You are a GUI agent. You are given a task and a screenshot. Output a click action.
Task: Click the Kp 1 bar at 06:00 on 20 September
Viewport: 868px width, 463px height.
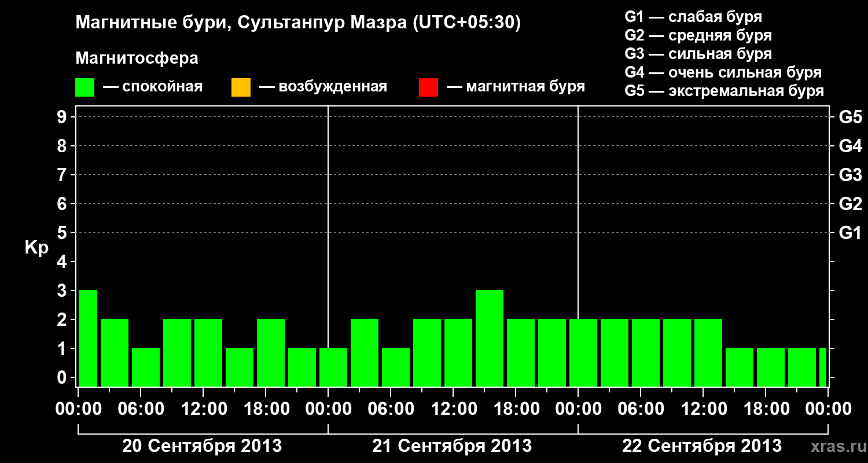(x=146, y=367)
